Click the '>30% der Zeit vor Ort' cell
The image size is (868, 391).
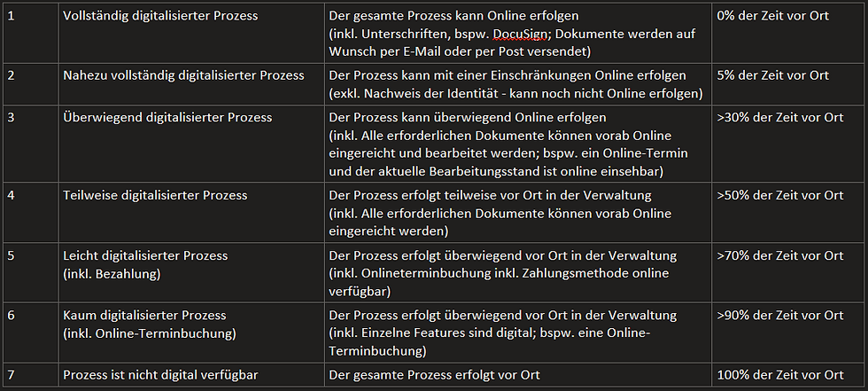click(x=779, y=117)
